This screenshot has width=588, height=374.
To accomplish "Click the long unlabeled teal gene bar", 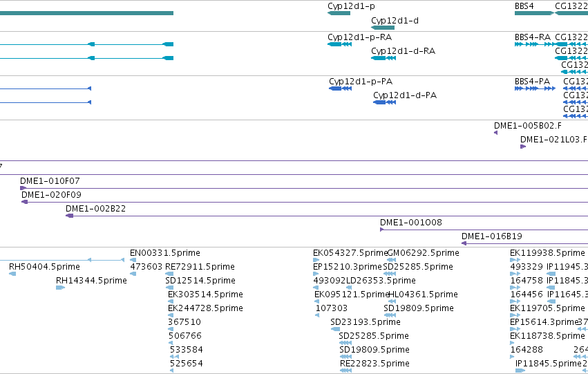I will click(x=86, y=13).
